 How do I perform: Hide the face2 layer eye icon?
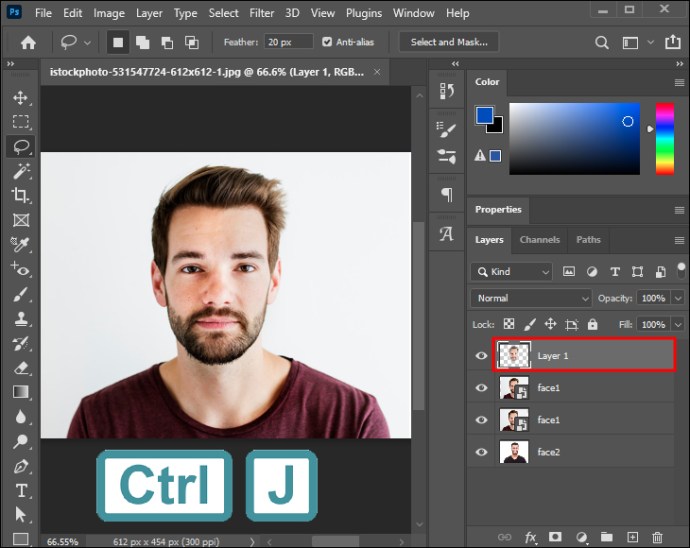(481, 452)
